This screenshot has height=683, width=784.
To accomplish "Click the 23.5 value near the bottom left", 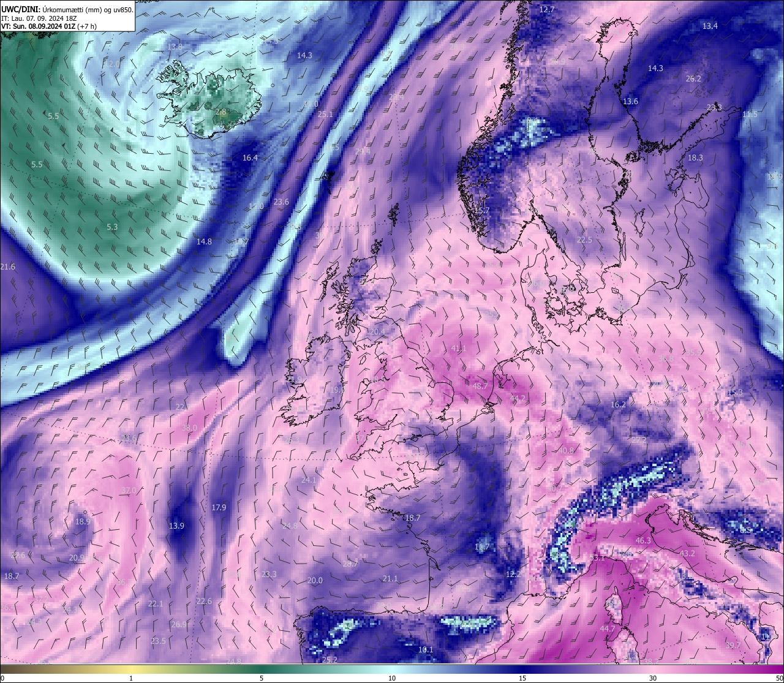I will [158, 641].
